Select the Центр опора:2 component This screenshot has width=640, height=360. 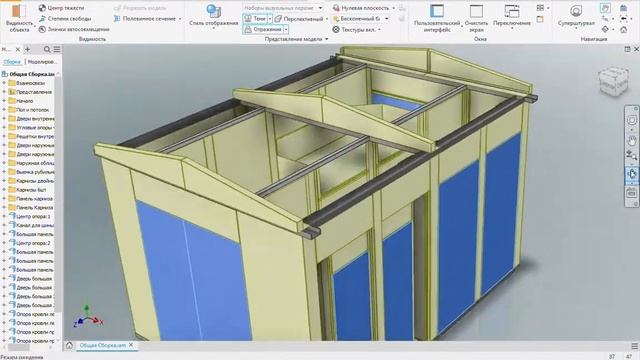click(30, 243)
